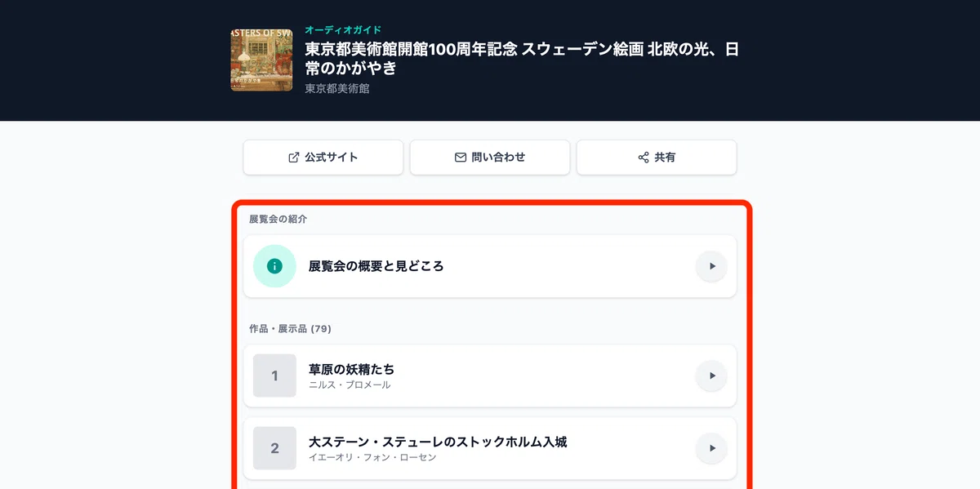Image resolution: width=980 pixels, height=489 pixels.
Task: Click the green info circle icon
Action: point(274,266)
